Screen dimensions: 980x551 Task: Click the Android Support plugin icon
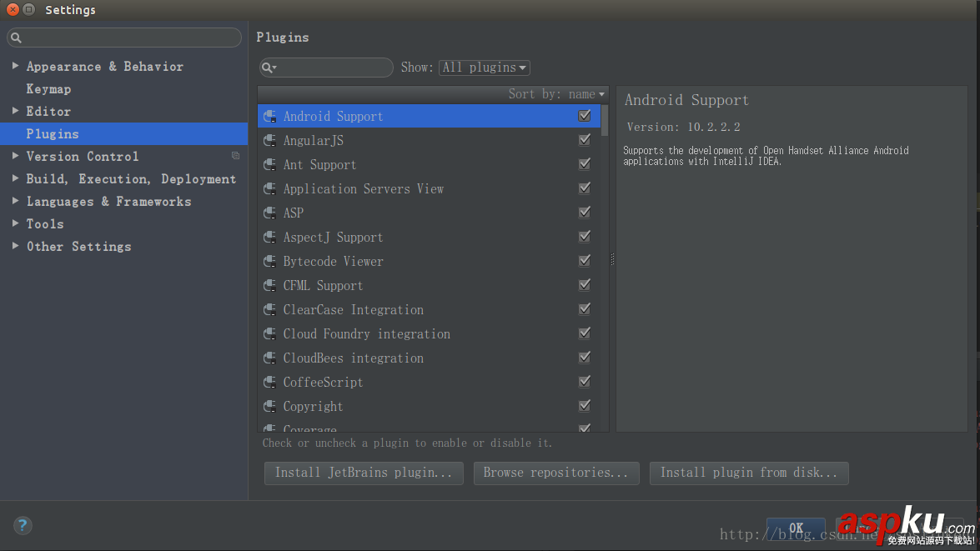(x=269, y=117)
